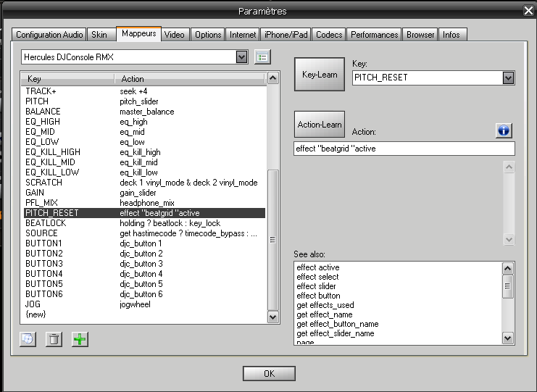Expand the Key PITCH_RESET dropdown
The image size is (537, 392).
[508, 78]
